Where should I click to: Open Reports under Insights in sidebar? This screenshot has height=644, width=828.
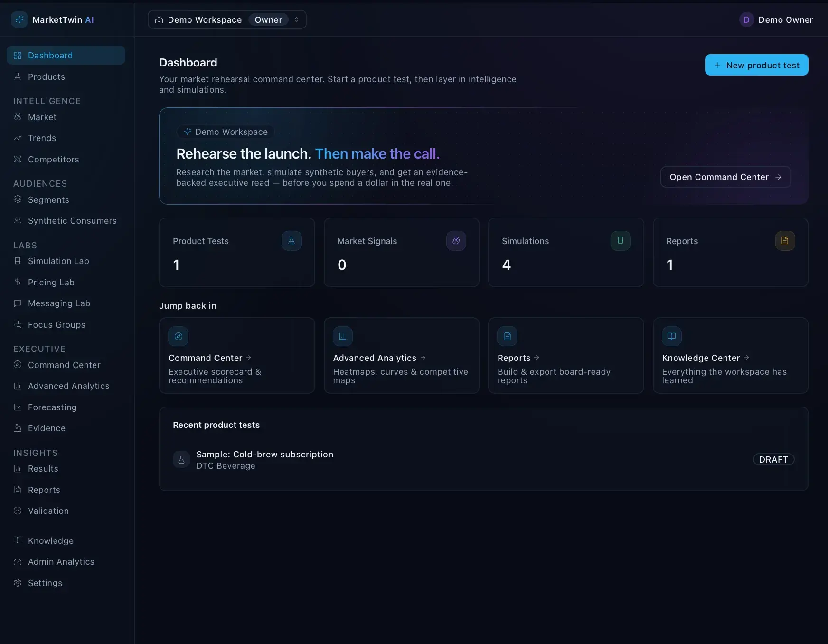[x=66, y=490]
